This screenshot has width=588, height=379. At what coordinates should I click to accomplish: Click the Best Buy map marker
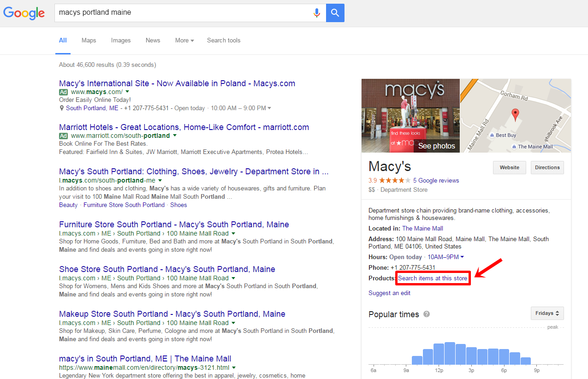pyautogui.click(x=492, y=135)
